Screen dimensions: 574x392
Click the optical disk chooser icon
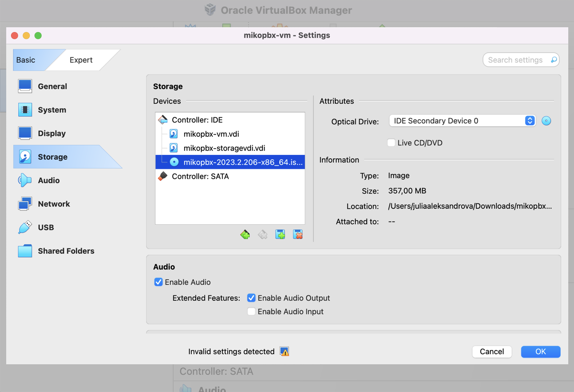click(x=546, y=121)
